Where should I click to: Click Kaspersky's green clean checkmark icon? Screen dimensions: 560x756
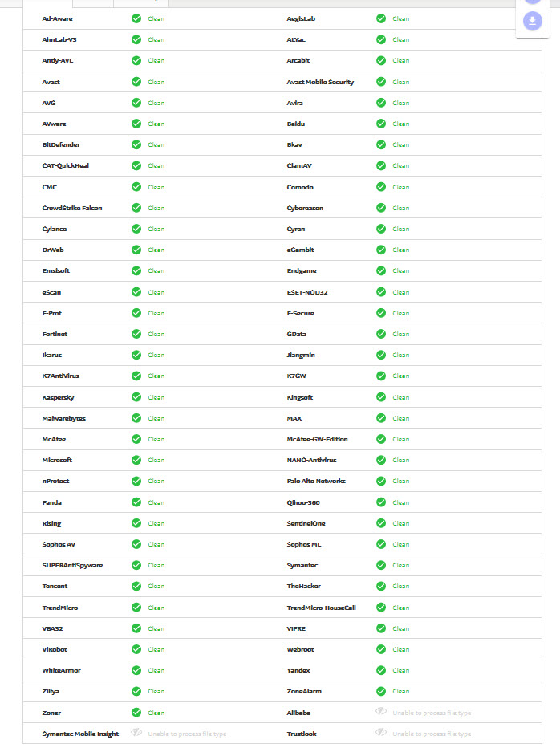(136, 396)
